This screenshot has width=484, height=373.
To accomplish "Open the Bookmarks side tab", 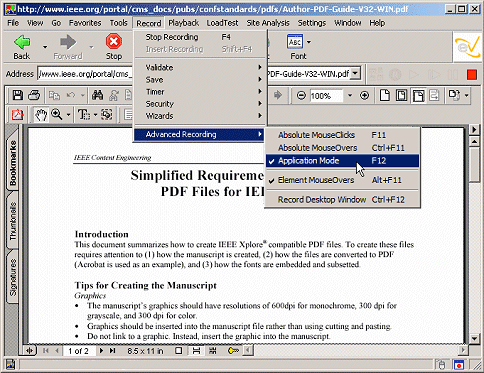I will 13,162.
